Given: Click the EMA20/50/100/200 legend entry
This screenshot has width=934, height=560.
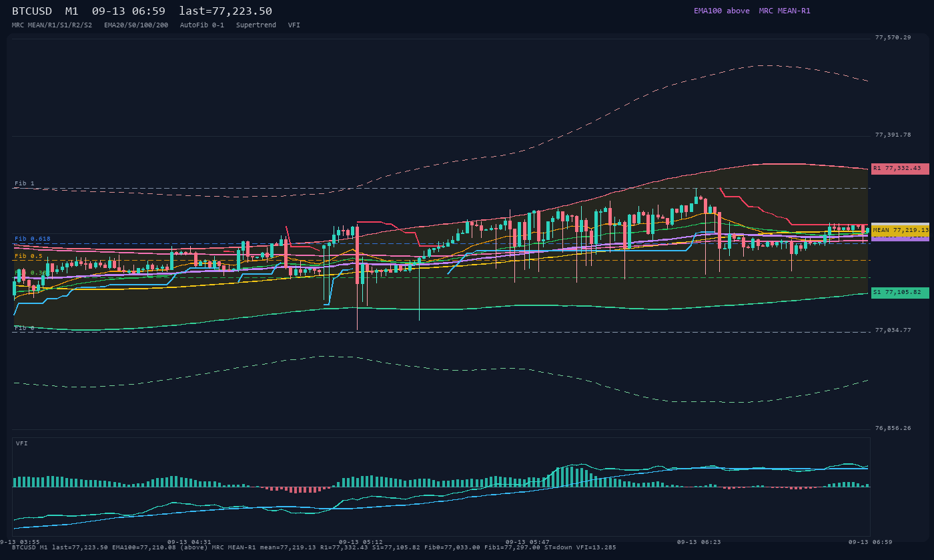Looking at the screenshot, I should tap(136, 25).
